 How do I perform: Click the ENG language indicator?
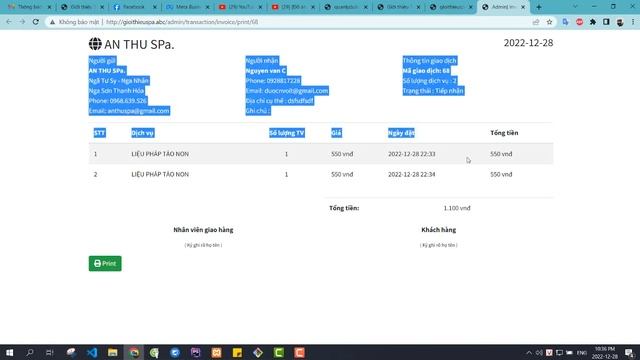(x=582, y=352)
